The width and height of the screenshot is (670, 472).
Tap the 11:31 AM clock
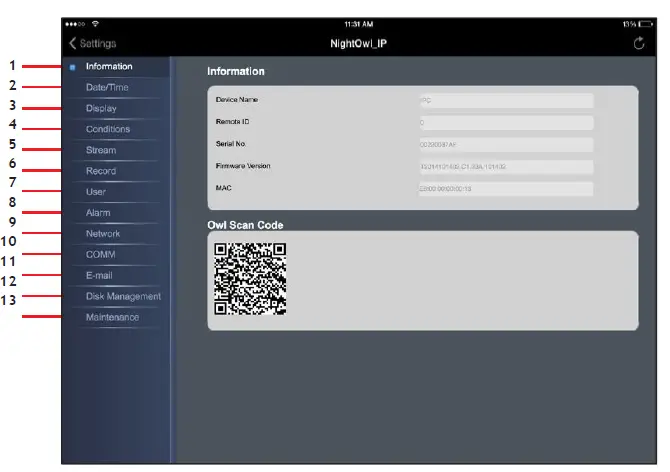(359, 24)
